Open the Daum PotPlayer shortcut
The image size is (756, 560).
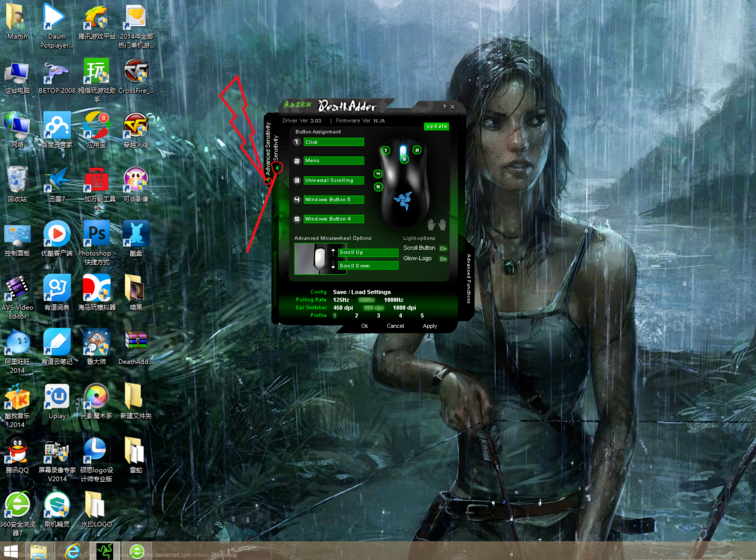(56, 20)
